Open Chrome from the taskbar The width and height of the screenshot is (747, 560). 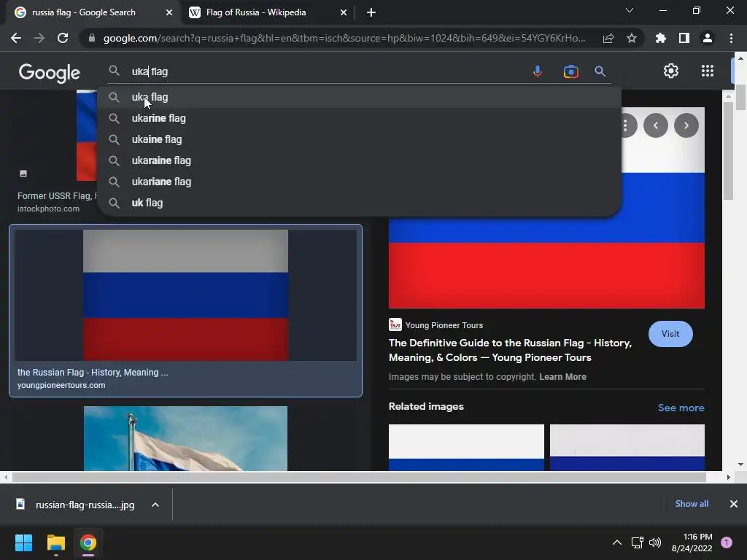(88, 542)
